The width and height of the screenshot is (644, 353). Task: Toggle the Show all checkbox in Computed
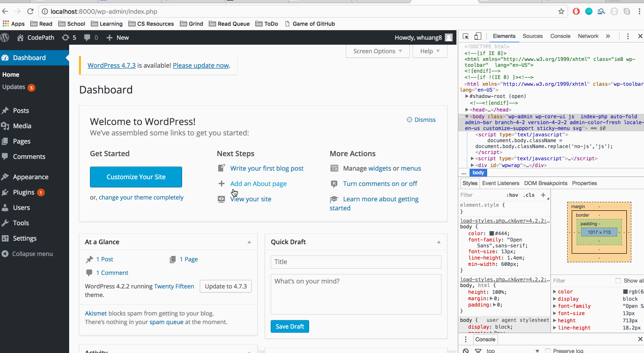coord(618,281)
